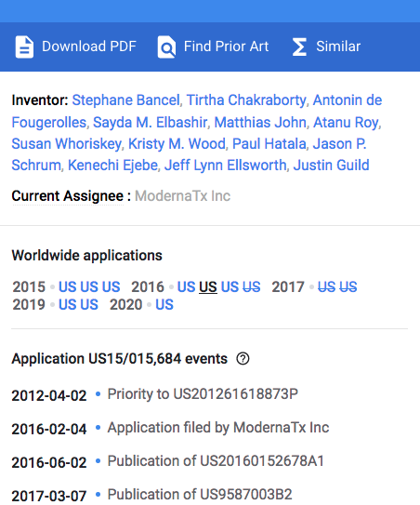Viewport: 420px width, 505px height.
Task: Click the 2012-04-02 event date
Action: 49,395
